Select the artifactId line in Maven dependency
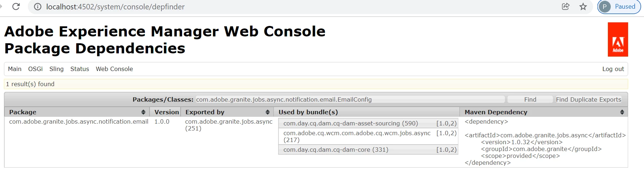The height and width of the screenshot is (186, 644). [x=545, y=135]
